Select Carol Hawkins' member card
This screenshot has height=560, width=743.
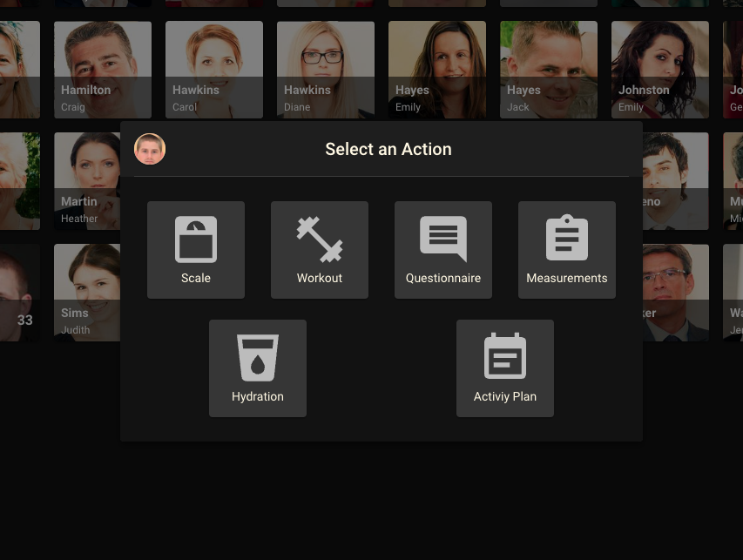(x=214, y=70)
